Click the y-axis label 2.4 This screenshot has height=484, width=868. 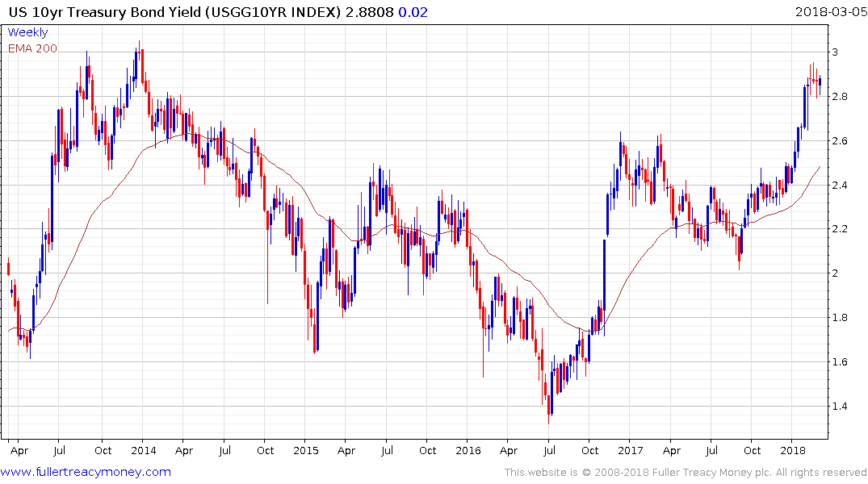pyautogui.click(x=839, y=186)
